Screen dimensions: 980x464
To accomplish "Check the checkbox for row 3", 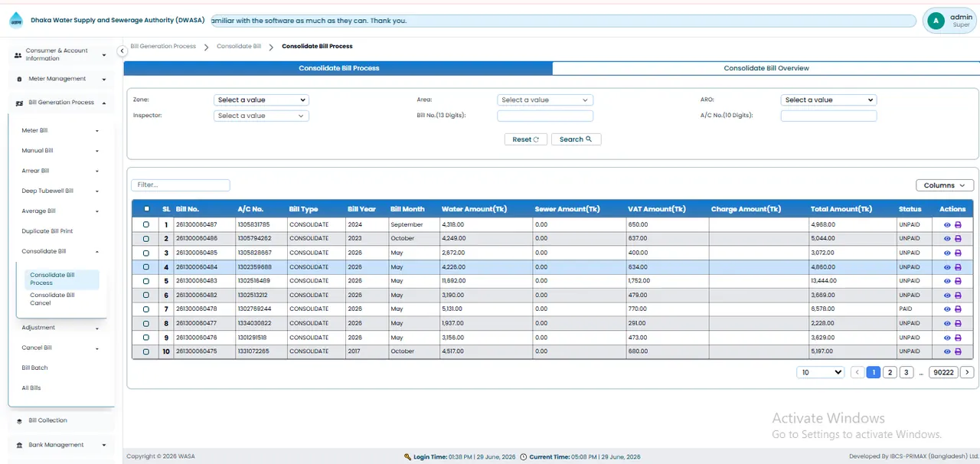I will pos(146,253).
